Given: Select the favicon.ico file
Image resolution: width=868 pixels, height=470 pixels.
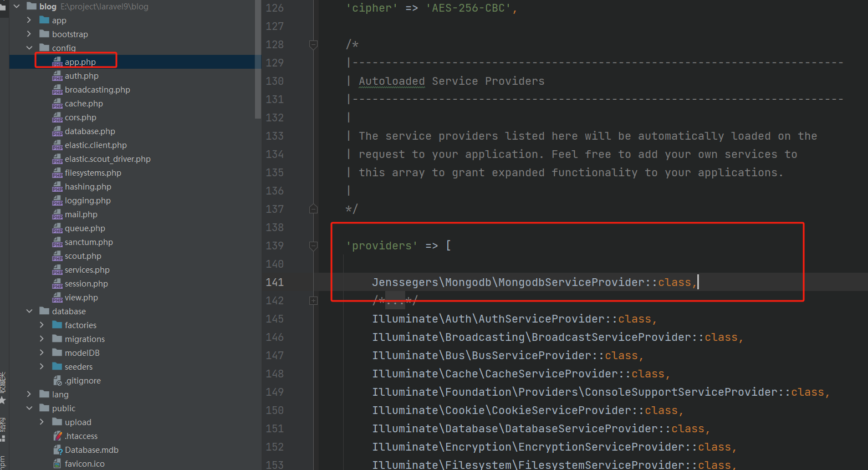Looking at the screenshot, I should [x=84, y=464].
